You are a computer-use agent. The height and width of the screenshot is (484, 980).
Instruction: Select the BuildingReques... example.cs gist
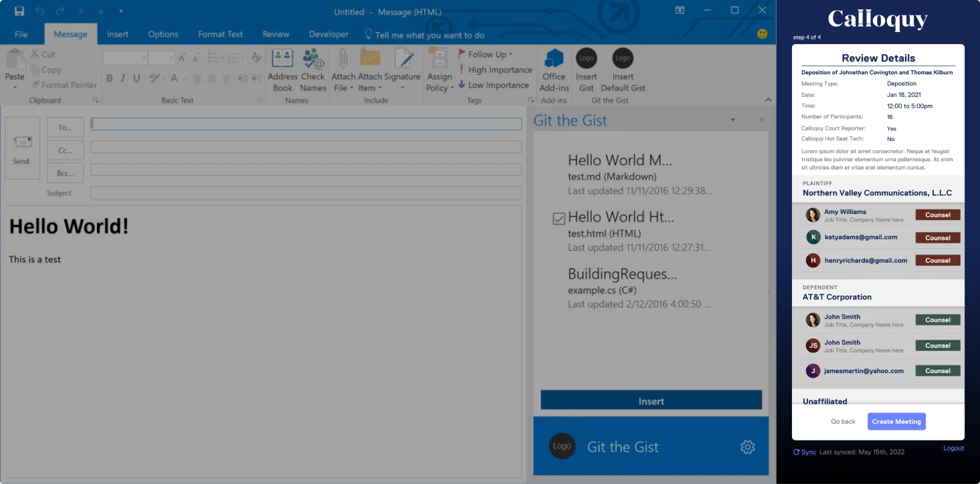click(x=639, y=288)
